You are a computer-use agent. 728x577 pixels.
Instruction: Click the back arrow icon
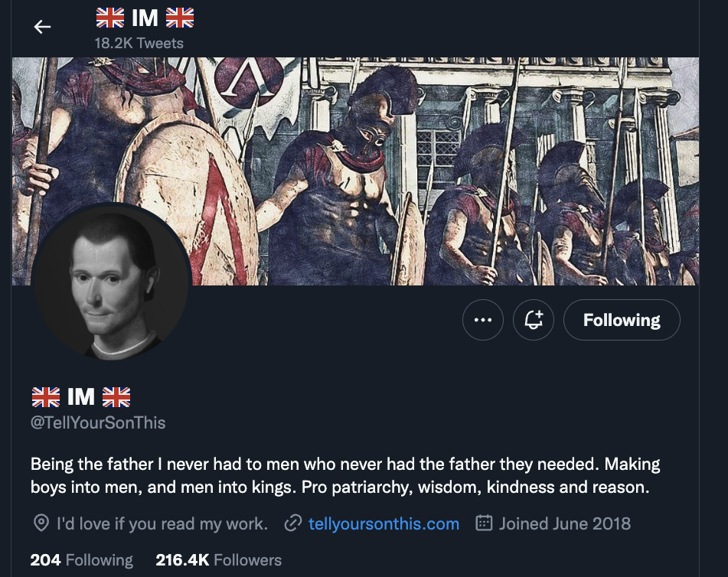click(x=42, y=27)
